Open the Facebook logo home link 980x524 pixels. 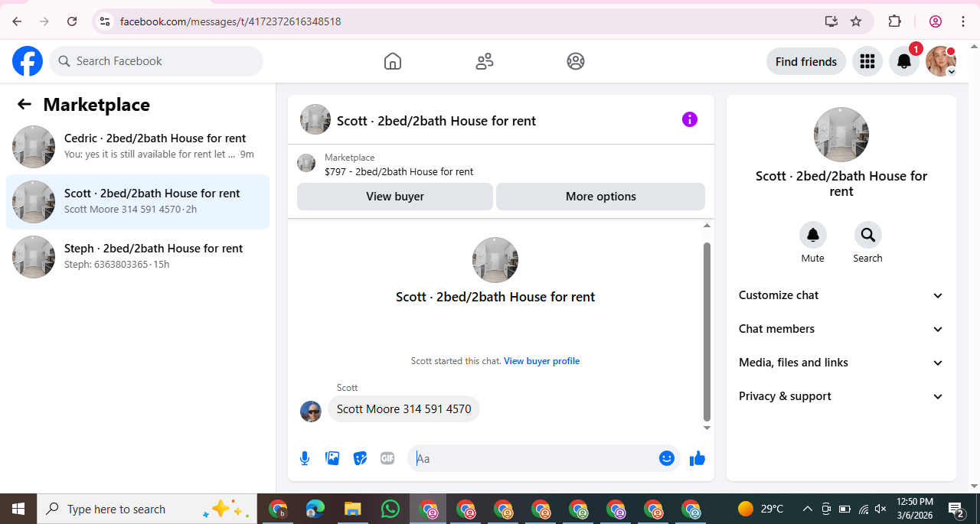28,61
